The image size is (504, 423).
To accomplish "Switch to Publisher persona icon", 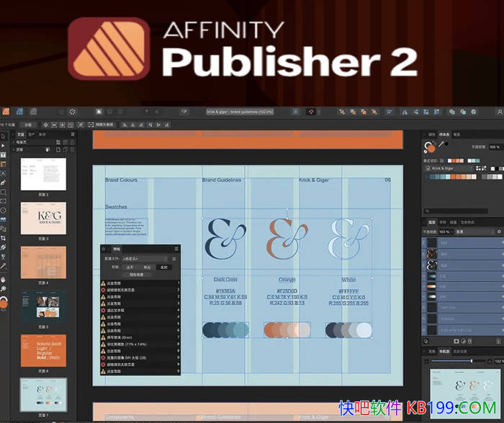I will coord(6,112).
